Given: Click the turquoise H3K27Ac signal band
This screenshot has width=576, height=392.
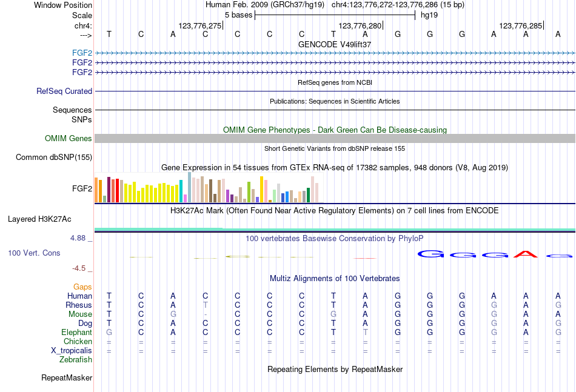Looking at the screenshot, I should pyautogui.click(x=335, y=230).
